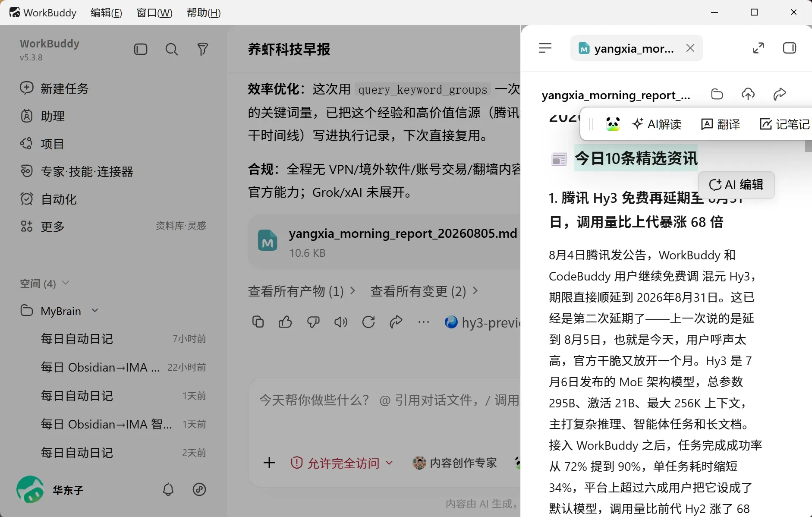Open the document outline list icon
Screen dimensions: 812x517
click(x=545, y=48)
